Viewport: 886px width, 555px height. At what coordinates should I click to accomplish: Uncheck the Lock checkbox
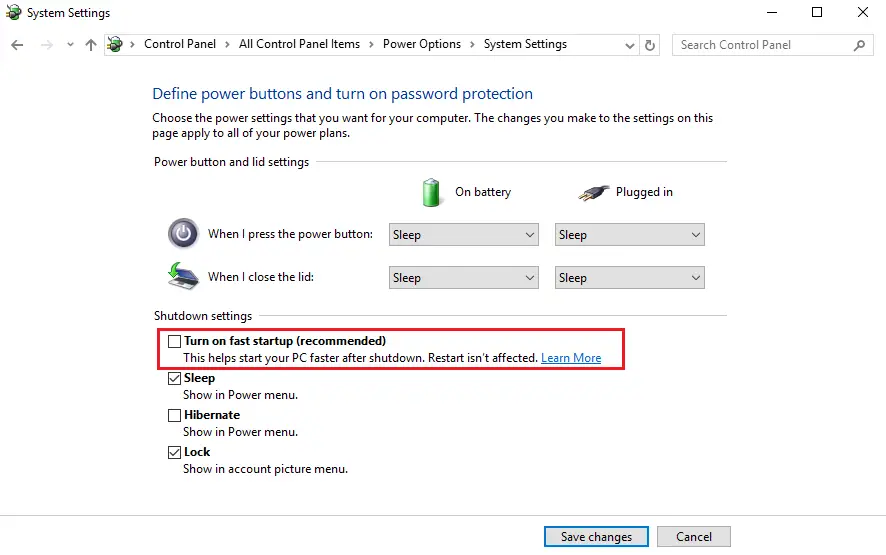(x=175, y=452)
